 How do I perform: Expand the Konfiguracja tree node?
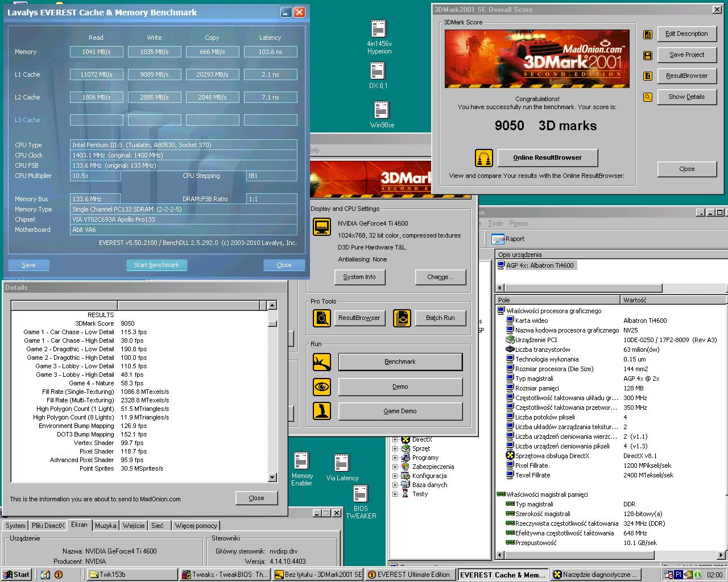pyautogui.click(x=395, y=476)
